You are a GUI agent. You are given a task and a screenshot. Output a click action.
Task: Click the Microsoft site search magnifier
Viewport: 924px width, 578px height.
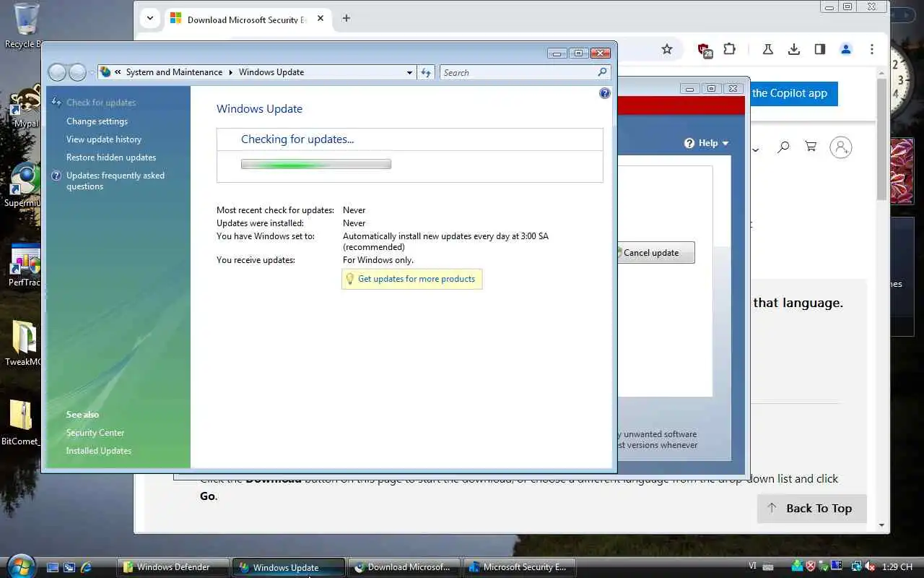point(783,147)
